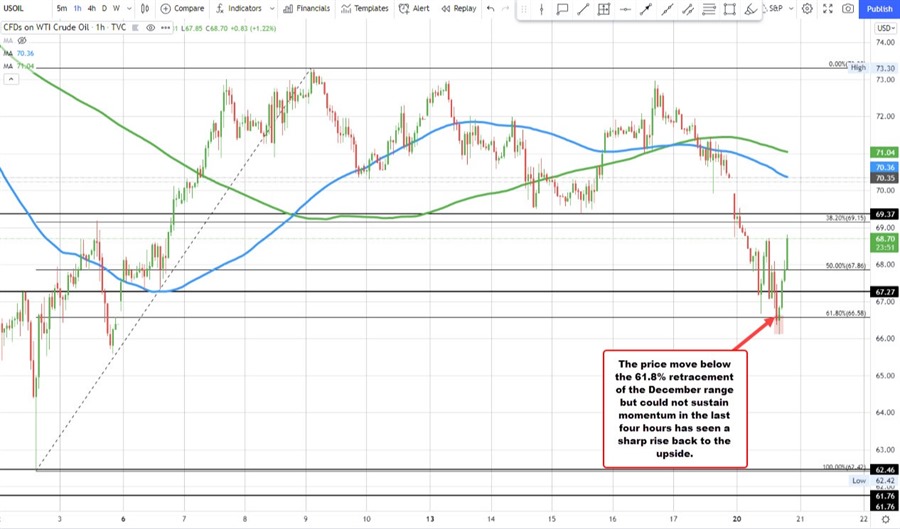Click the Indicators fx icon
Viewport: 900px width, 529px height.
coord(220,9)
